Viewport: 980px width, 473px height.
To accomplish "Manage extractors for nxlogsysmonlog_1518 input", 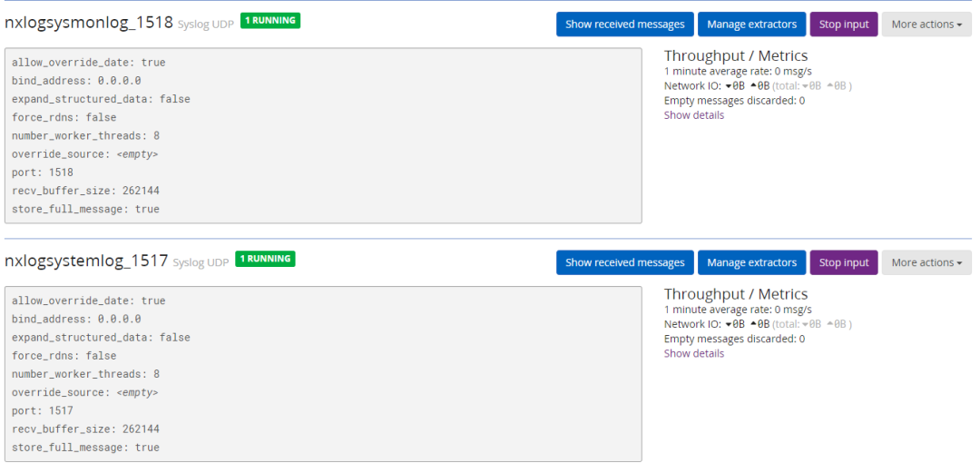I will [x=751, y=25].
